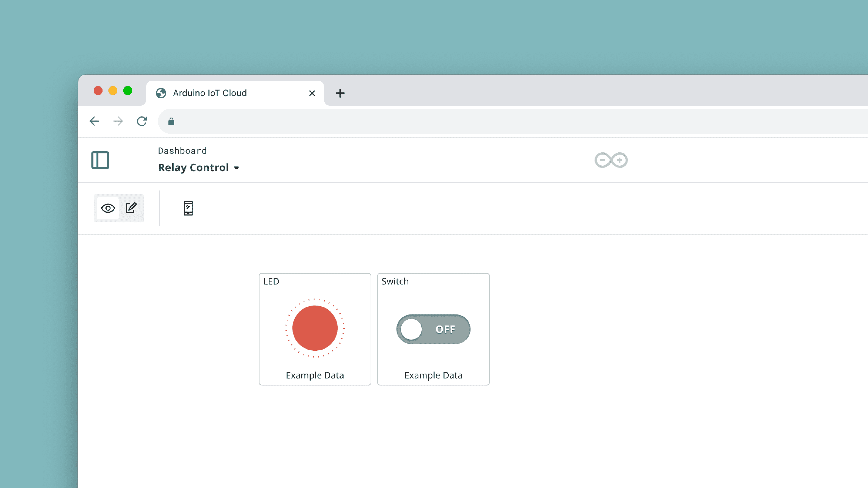Viewport: 868px width, 488px height.
Task: Toggle the OFF switch widget on
Action: [x=433, y=329]
